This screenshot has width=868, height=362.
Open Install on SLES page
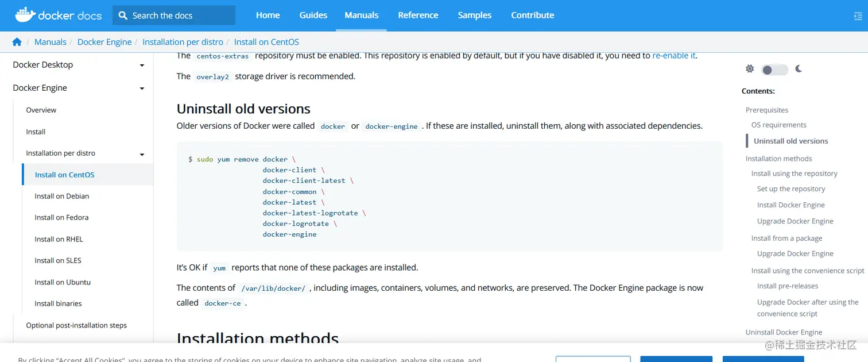click(x=58, y=260)
